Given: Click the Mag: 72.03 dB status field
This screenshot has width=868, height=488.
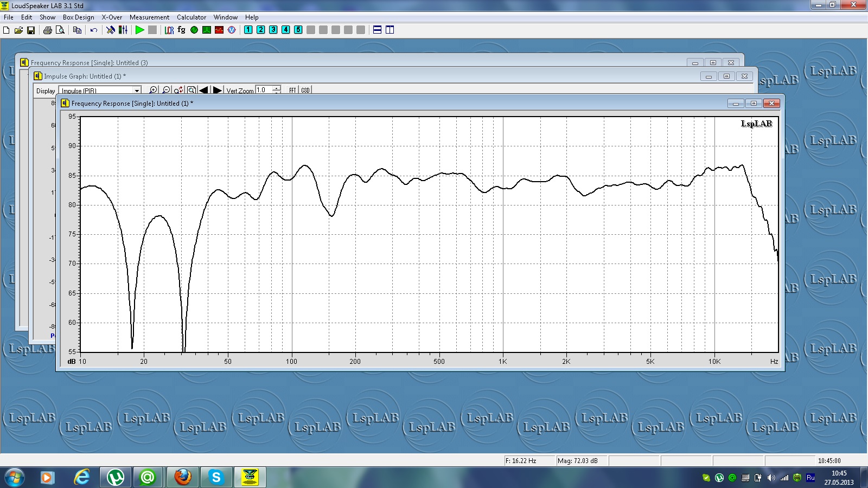Looking at the screenshot, I should pos(581,460).
